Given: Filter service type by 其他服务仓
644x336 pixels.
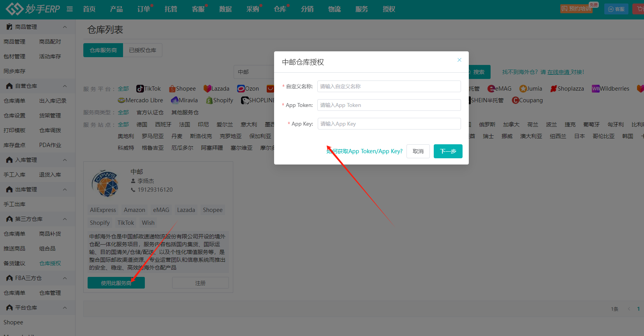Looking at the screenshot, I should pos(185,112).
